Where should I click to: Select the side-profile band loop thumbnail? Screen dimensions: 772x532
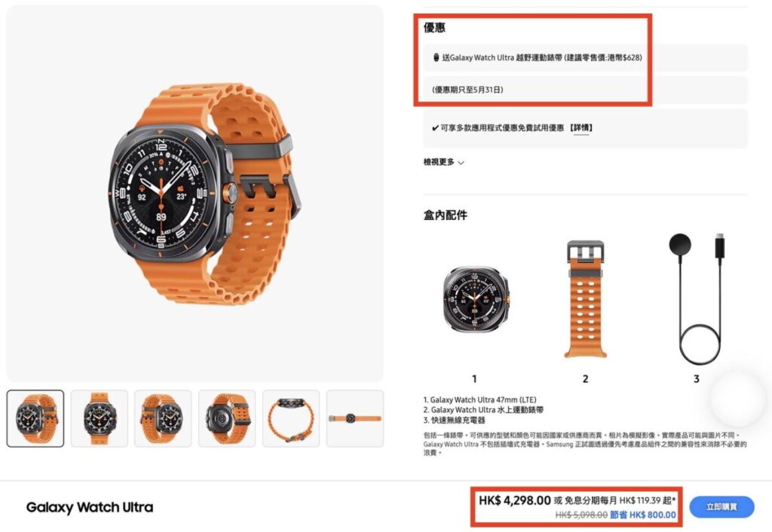[291, 418]
